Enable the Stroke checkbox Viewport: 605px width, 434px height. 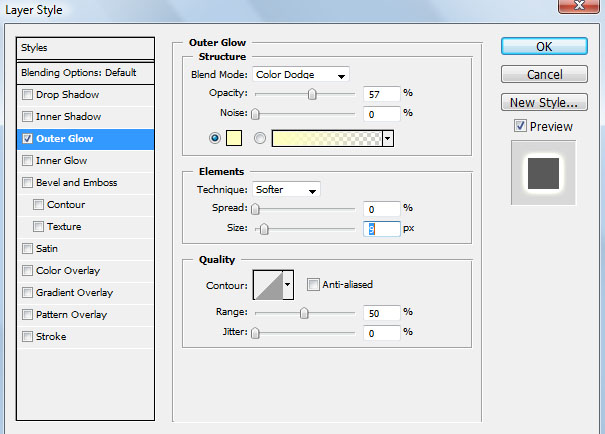click(27, 336)
